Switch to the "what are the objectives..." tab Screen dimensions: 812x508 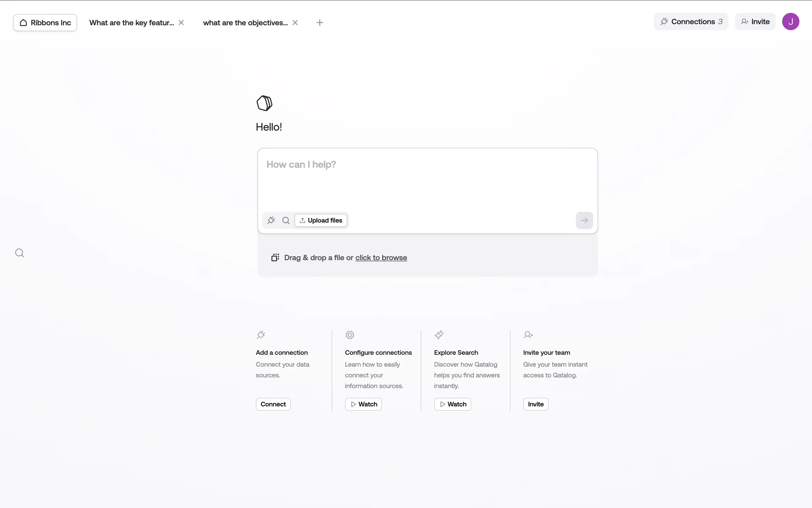tap(245, 23)
